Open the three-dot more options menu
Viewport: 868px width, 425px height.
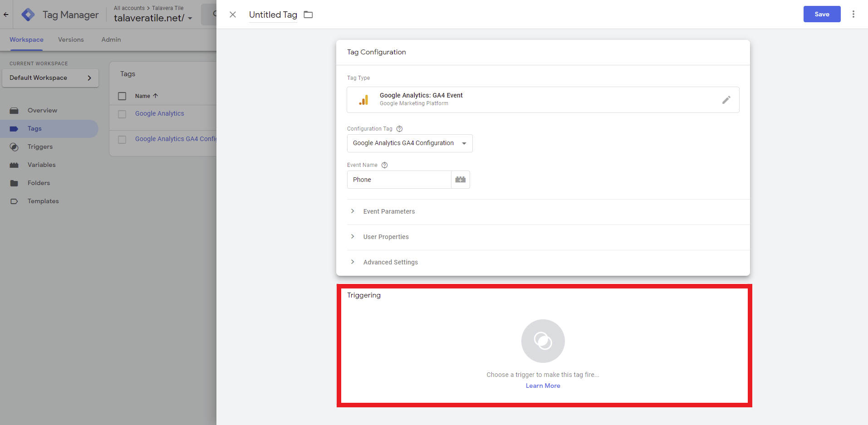tap(853, 14)
